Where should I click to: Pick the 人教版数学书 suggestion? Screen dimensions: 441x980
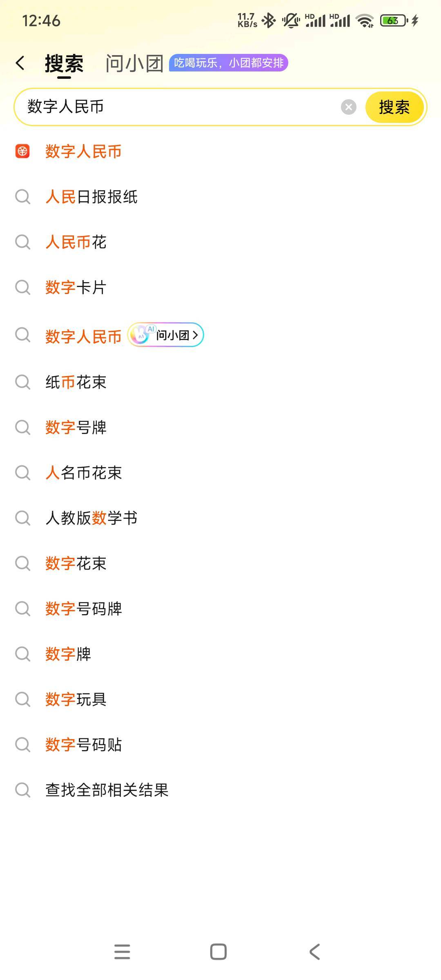pyautogui.click(x=91, y=518)
